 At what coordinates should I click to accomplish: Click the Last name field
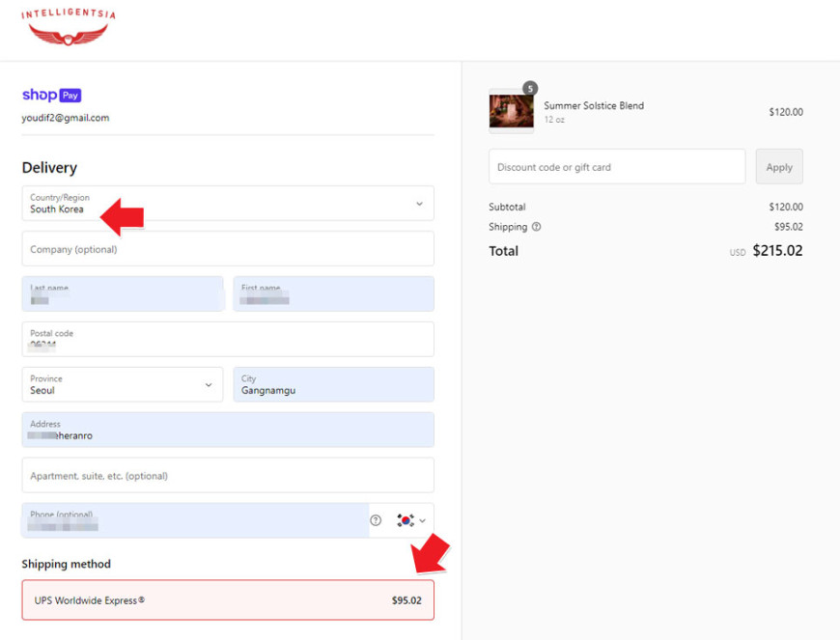(123, 293)
